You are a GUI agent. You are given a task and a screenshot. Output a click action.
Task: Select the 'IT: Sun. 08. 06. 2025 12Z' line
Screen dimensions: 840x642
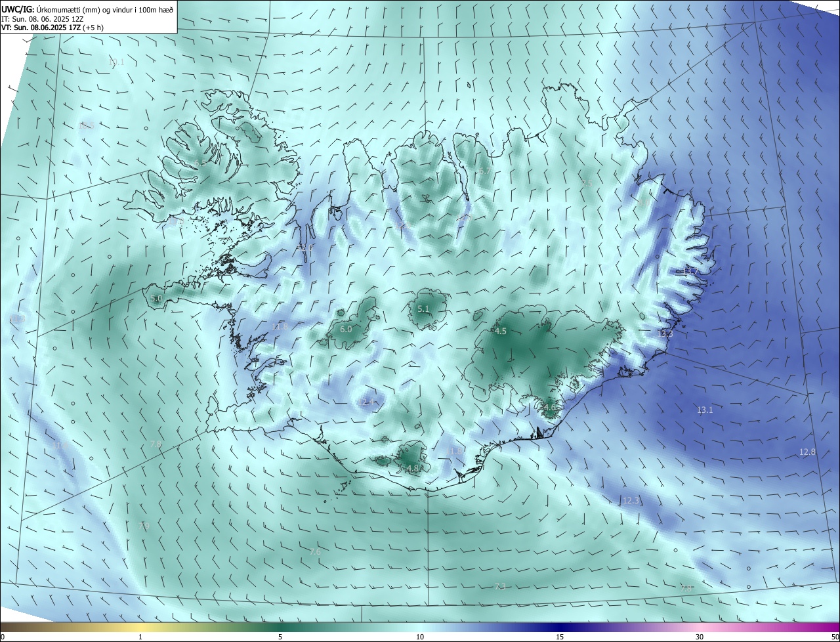(42, 18)
